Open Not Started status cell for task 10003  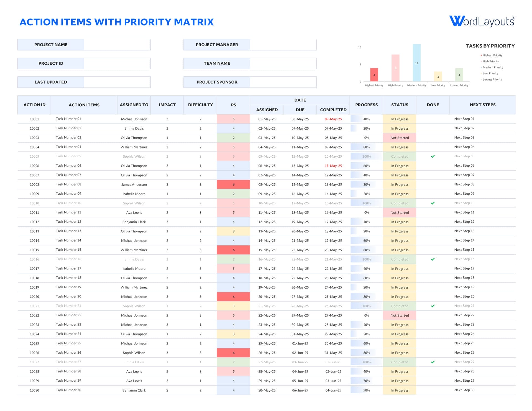400,138
